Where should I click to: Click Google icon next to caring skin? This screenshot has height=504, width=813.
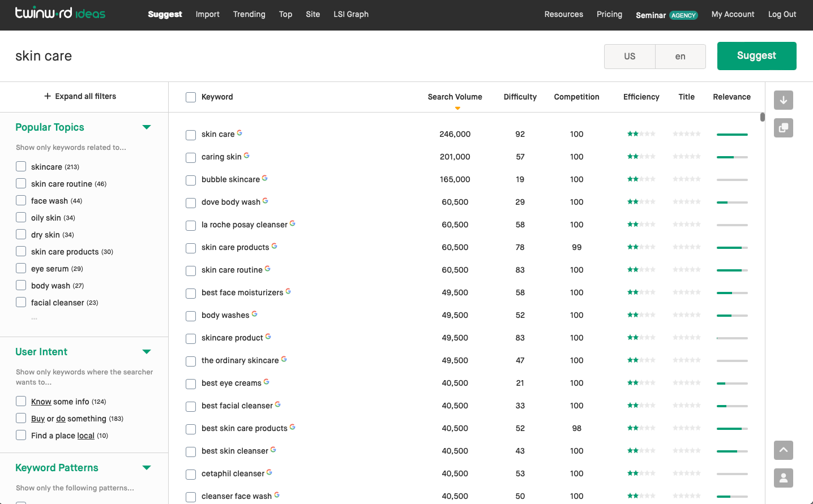coord(246,156)
